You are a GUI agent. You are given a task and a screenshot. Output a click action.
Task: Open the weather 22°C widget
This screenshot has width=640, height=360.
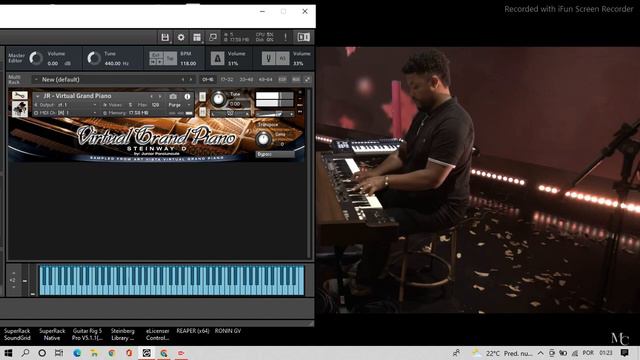pyautogui.click(x=502, y=353)
